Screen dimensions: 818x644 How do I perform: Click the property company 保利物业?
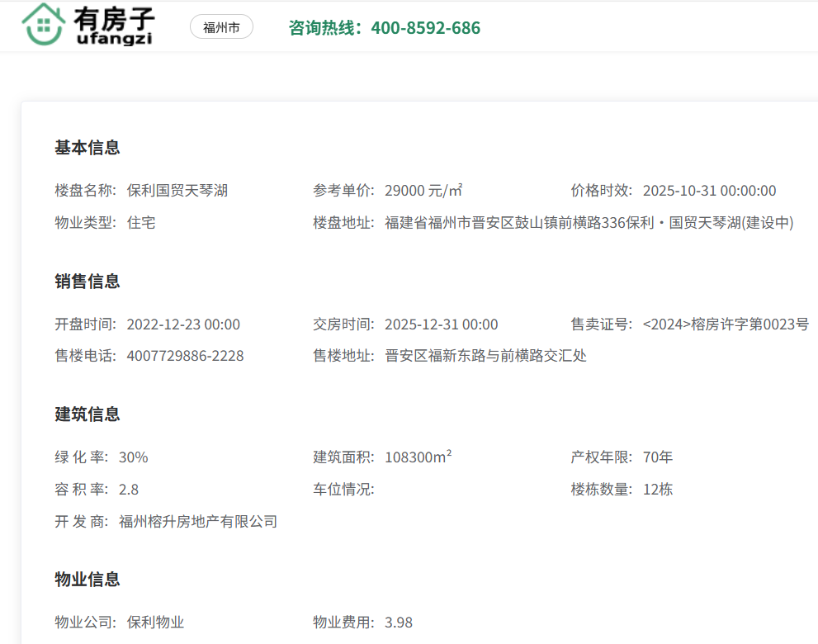tap(155, 623)
